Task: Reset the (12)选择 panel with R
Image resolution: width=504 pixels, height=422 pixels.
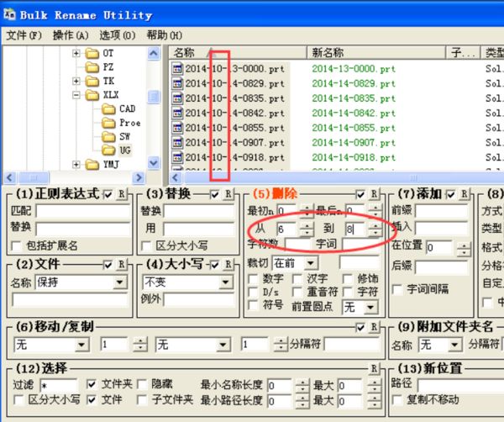Action: click(374, 368)
